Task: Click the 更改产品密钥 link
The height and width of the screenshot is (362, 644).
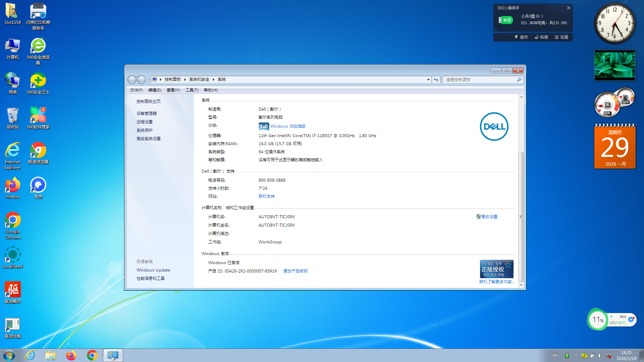Action: (x=295, y=271)
